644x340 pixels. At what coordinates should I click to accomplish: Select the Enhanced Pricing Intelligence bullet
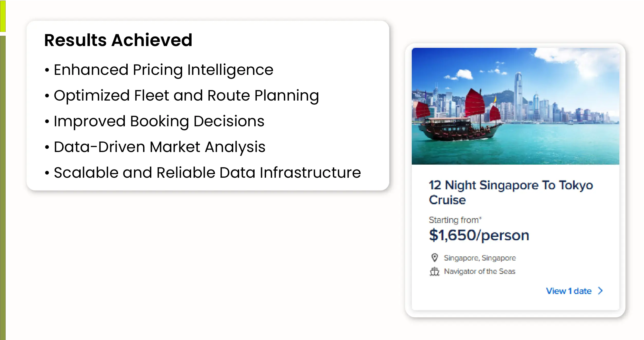pos(163,70)
